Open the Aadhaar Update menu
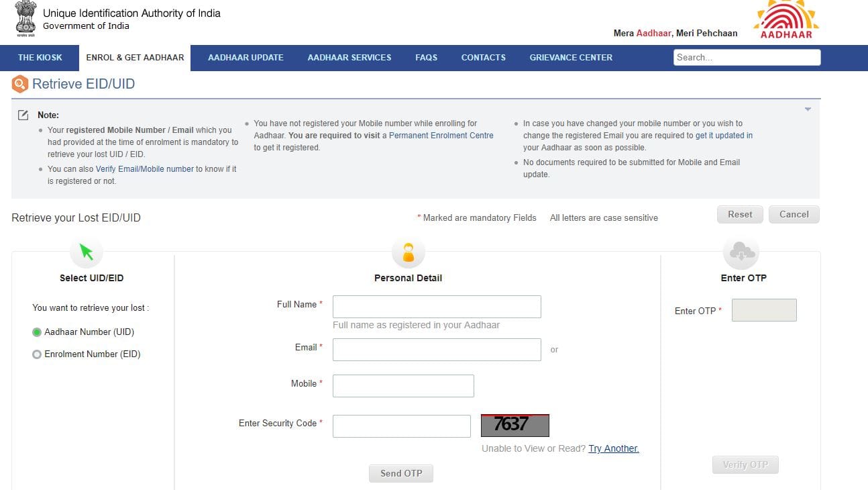868x490 pixels. coord(246,58)
